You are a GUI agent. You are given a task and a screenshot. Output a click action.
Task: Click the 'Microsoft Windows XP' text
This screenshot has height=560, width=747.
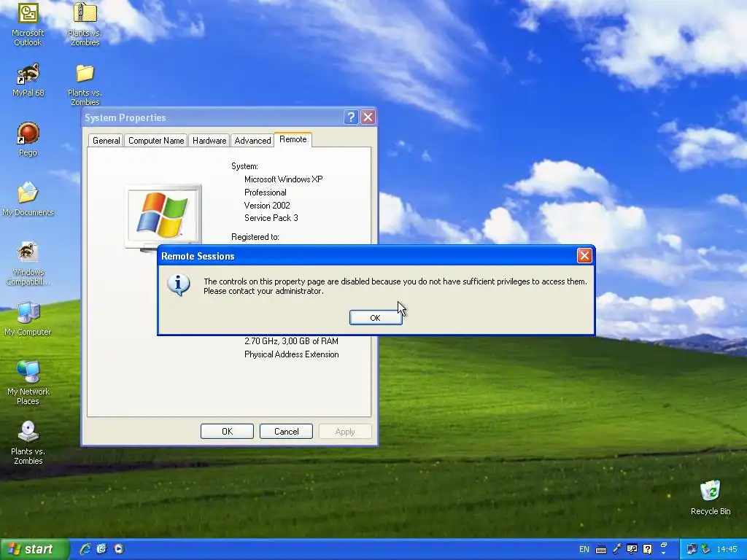[x=284, y=179]
